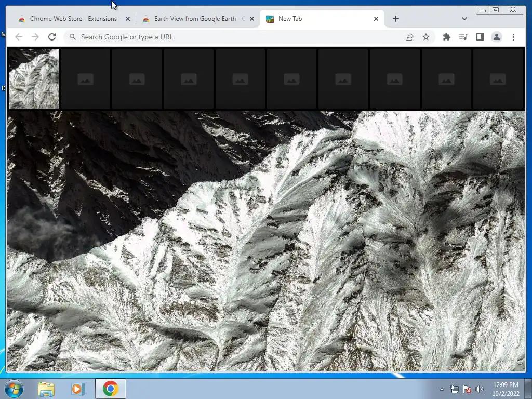532x399 pixels.
Task: Bookmark this tab with the star icon
Action: (426, 37)
